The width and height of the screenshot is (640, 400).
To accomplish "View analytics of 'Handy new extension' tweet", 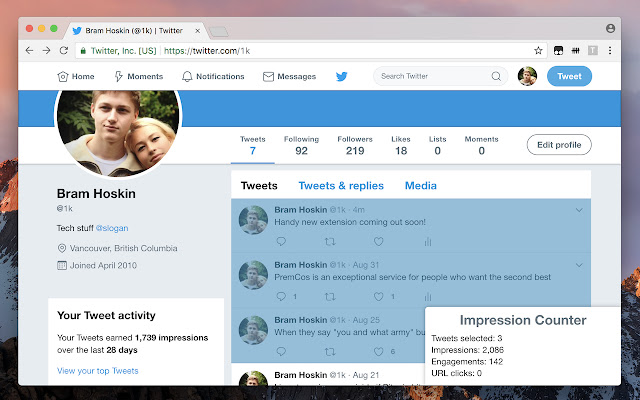I will 428,242.
